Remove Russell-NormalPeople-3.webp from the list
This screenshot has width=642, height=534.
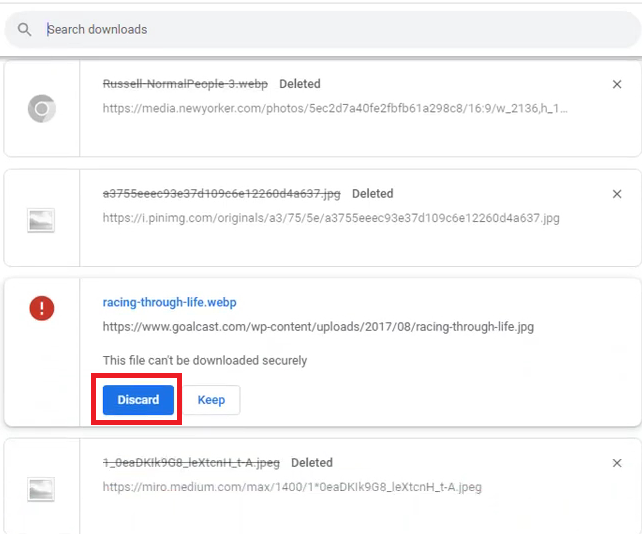[x=617, y=85]
